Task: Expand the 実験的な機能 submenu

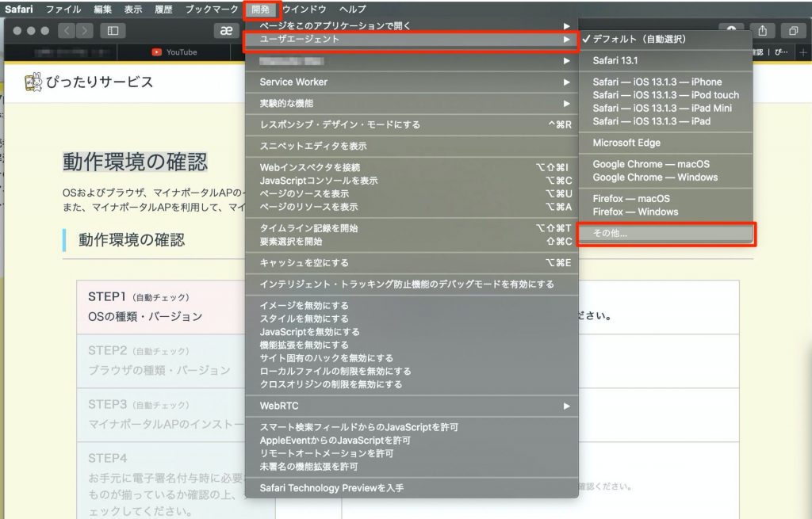Action: (x=412, y=104)
